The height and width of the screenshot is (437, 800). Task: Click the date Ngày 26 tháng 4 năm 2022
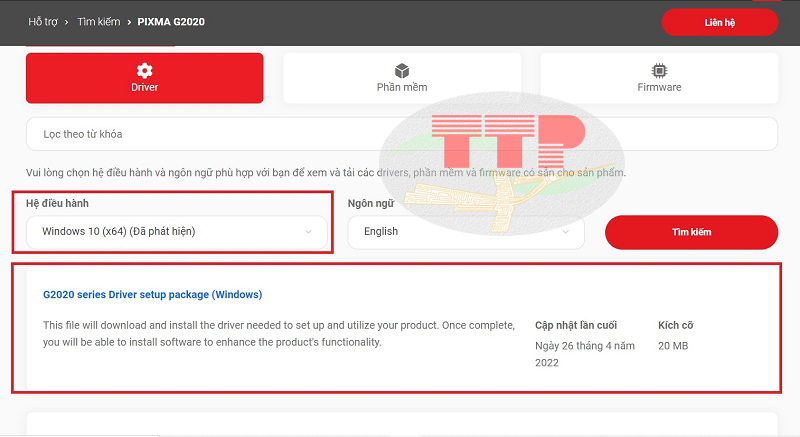[x=585, y=354]
